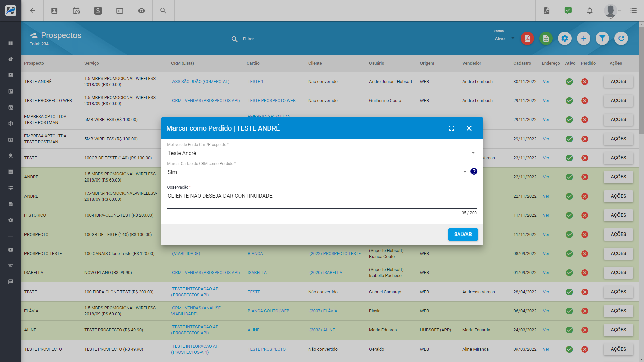Open the dollar sign financial icon
The height and width of the screenshot is (362, 644).
tap(98, 11)
